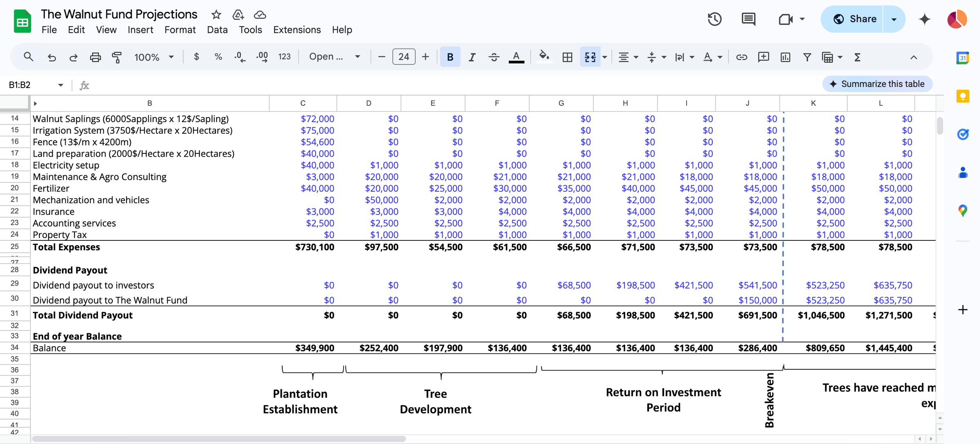Open the Data menu
The width and height of the screenshot is (980, 444).
[x=217, y=30]
